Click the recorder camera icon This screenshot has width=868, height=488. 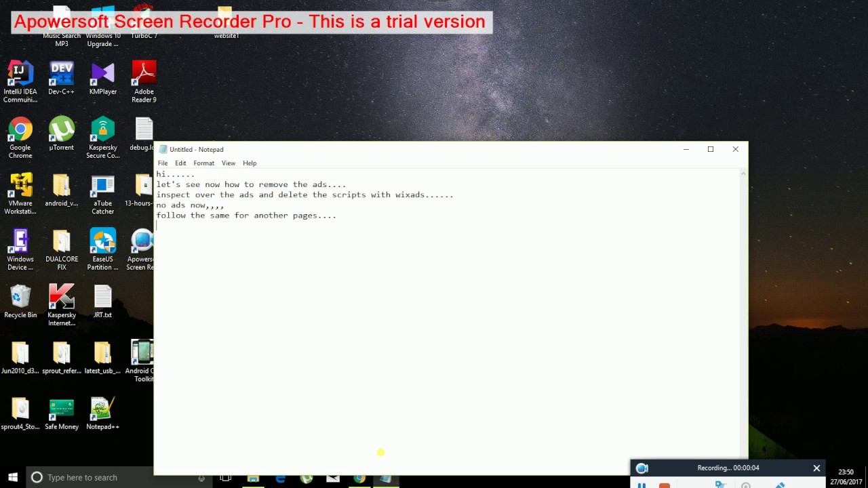(642, 468)
